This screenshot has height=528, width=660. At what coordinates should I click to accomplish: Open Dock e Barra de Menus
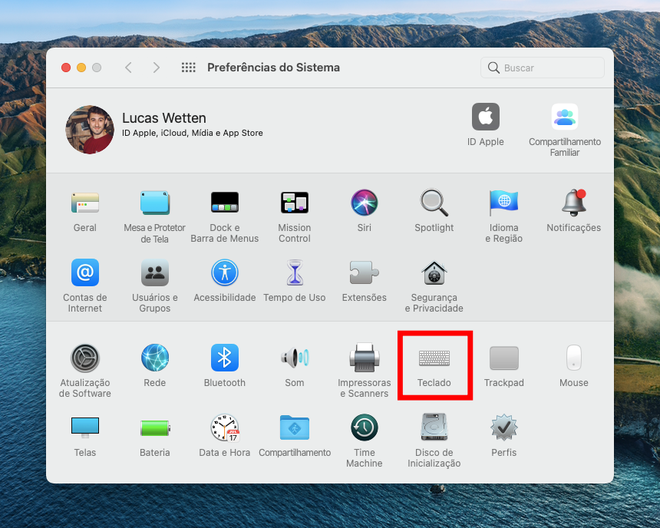click(x=225, y=203)
